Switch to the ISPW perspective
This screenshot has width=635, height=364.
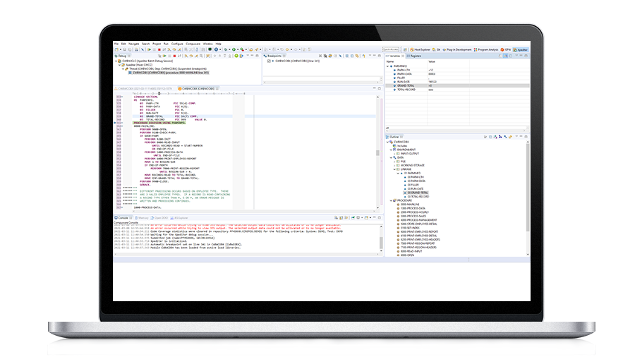coord(504,50)
